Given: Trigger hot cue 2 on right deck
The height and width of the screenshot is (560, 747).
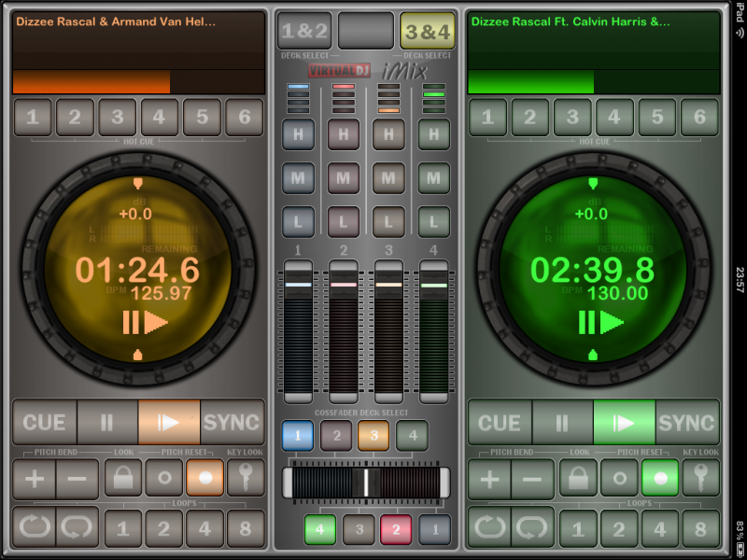Looking at the screenshot, I should [x=529, y=118].
